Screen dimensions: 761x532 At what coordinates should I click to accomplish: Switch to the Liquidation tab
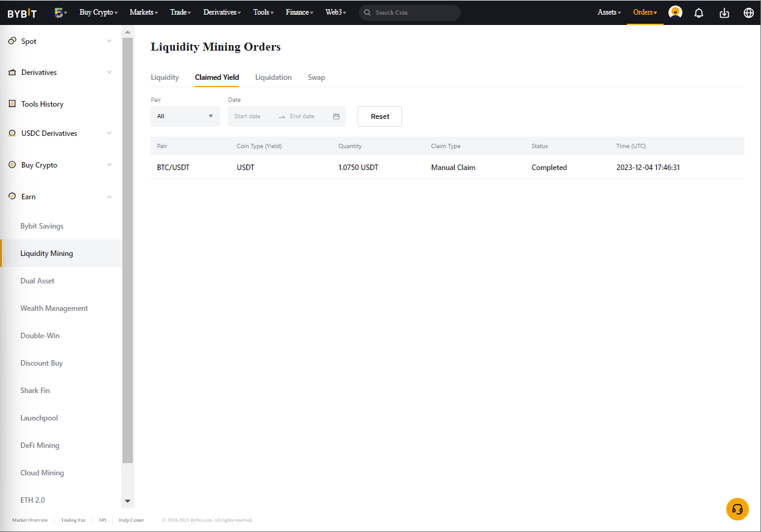273,77
